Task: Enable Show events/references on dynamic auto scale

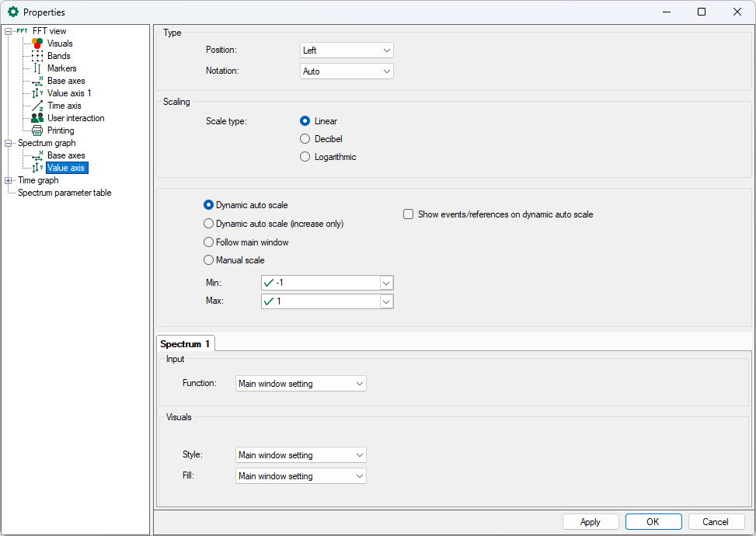Action: (x=408, y=214)
